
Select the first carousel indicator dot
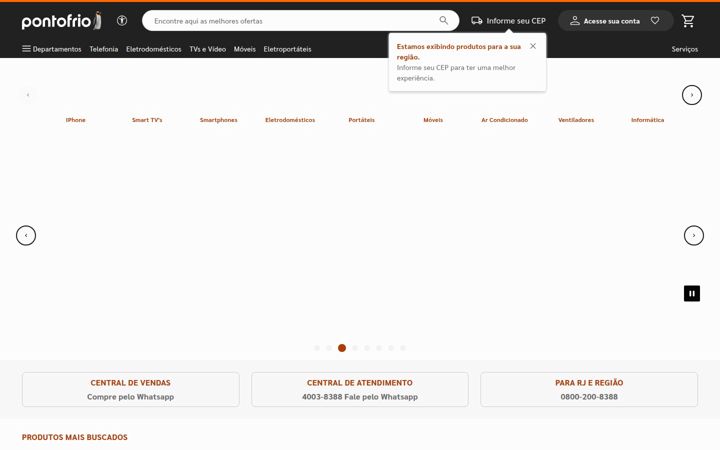tap(317, 348)
